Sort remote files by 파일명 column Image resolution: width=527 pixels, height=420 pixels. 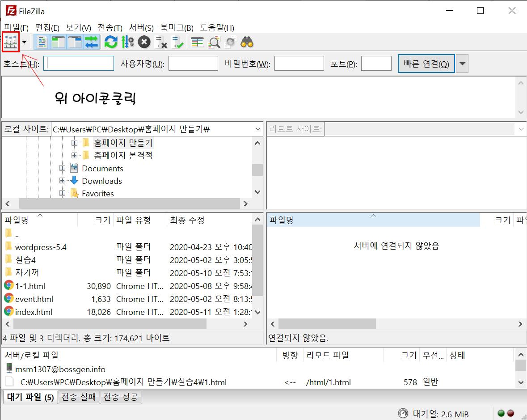point(373,220)
